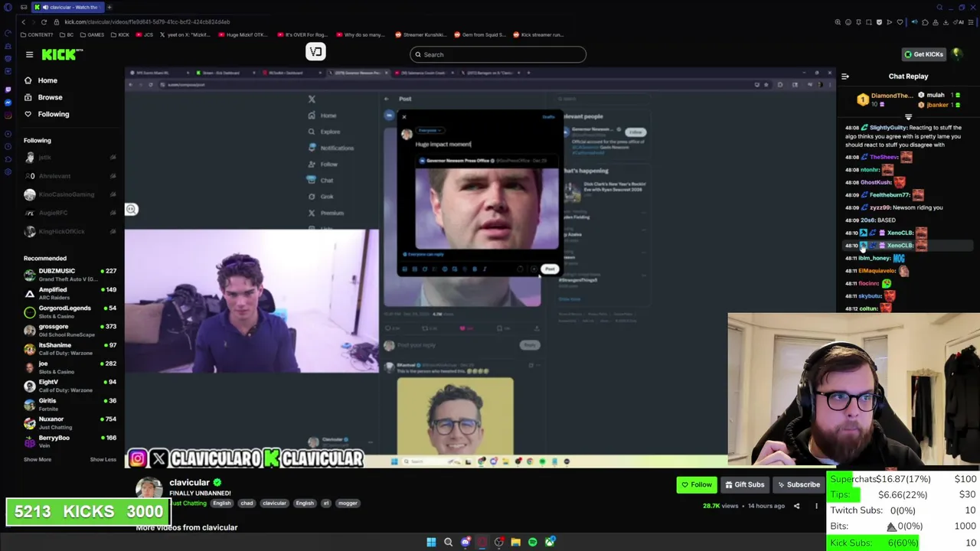
Task: Open the Kick hamburger menu
Action: click(29, 54)
